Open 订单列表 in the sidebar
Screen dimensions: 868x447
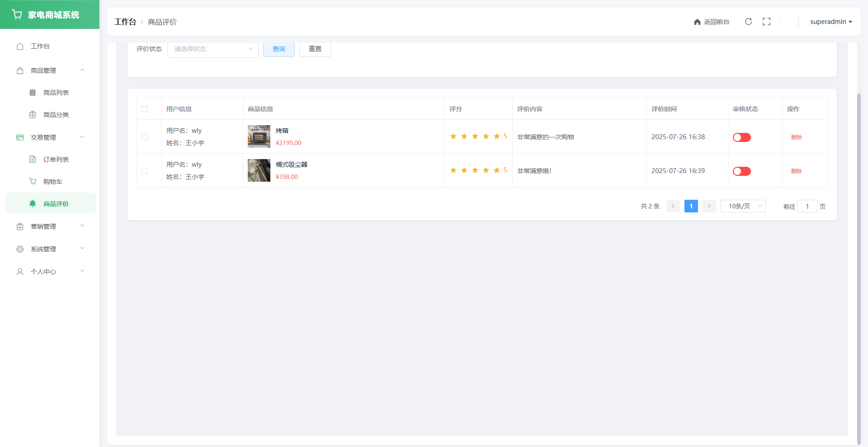coord(56,160)
